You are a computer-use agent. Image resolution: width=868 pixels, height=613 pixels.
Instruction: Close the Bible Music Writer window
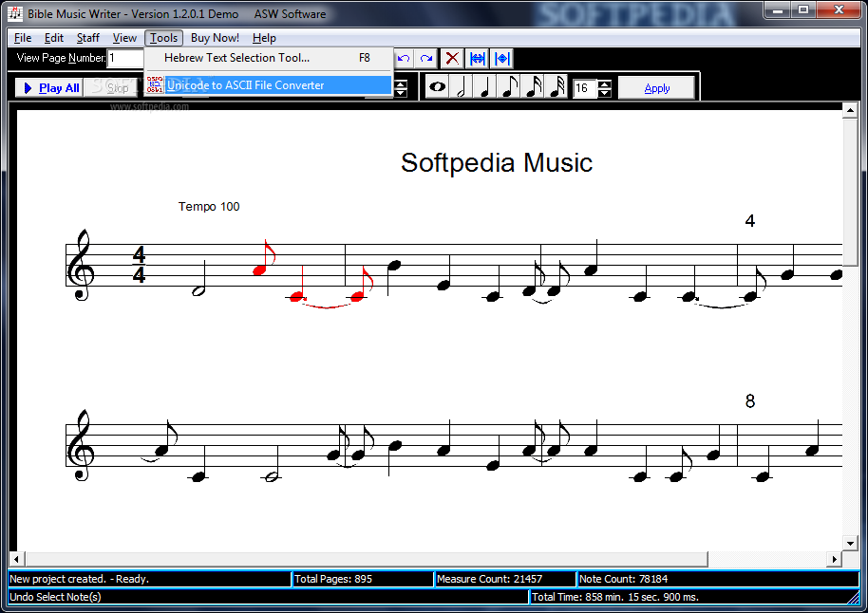[839, 10]
